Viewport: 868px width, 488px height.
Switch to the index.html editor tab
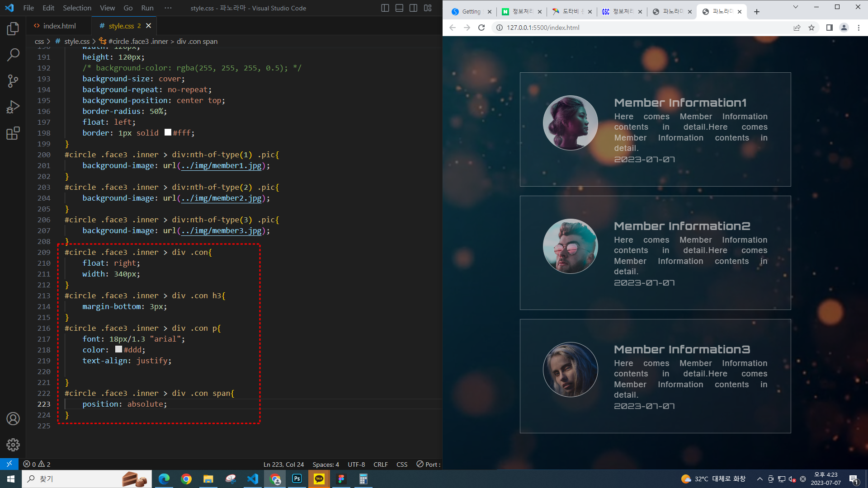click(x=59, y=26)
